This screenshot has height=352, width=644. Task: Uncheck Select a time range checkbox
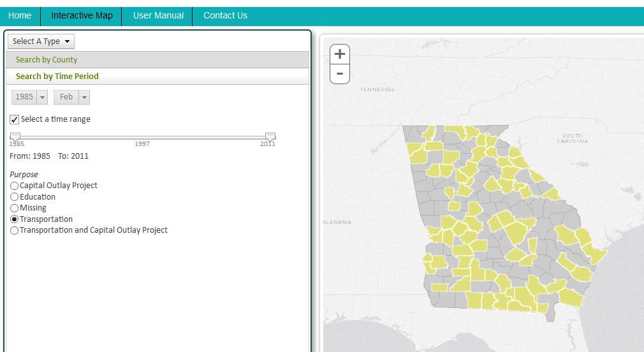point(15,119)
